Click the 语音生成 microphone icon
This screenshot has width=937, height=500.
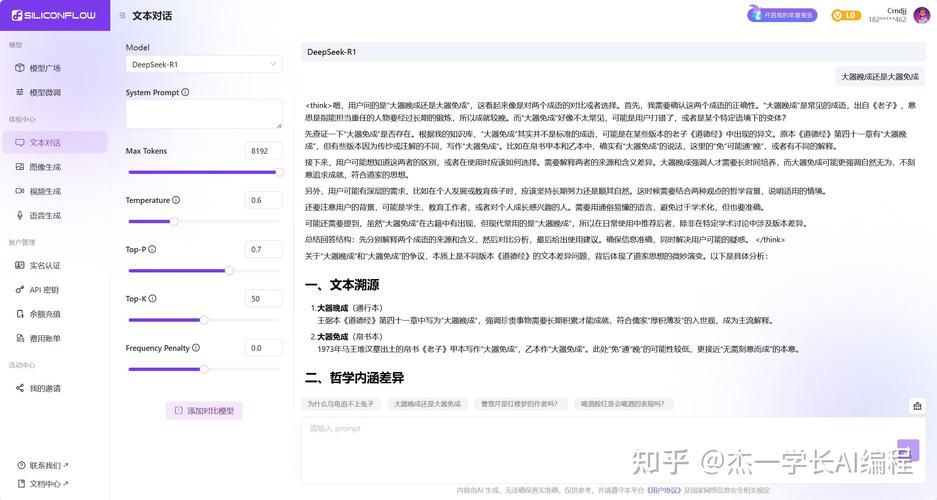point(20,216)
